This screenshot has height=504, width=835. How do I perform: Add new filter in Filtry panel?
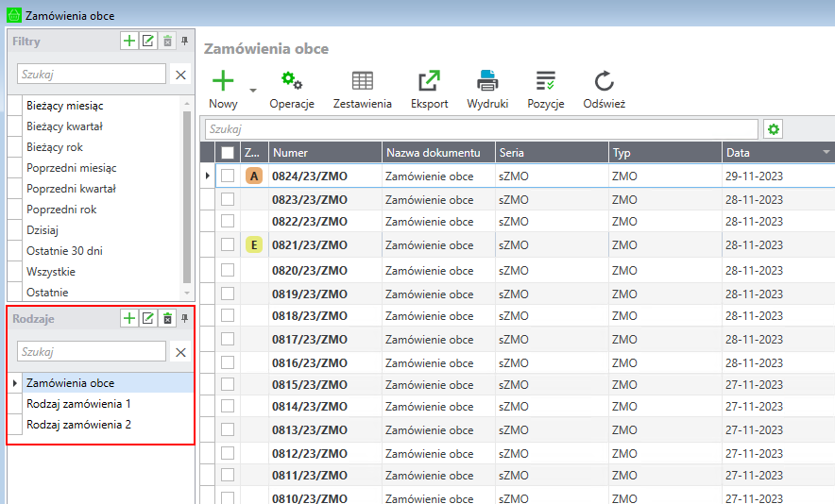(128, 41)
